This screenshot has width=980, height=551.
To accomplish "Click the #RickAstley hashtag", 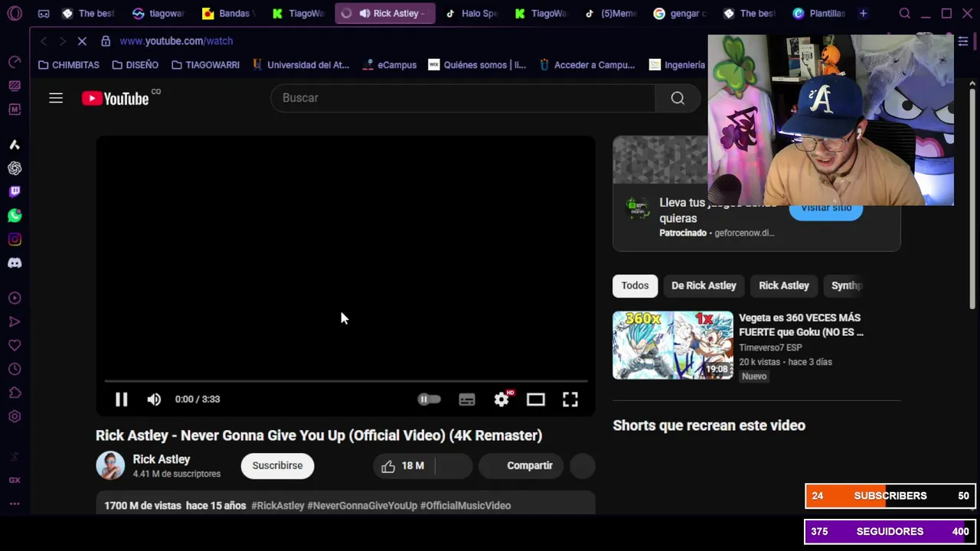I will 277,505.
